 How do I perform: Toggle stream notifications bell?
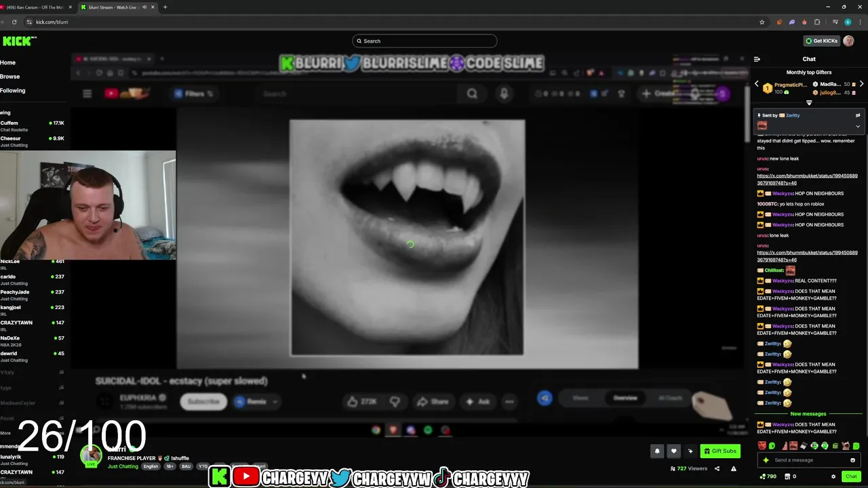click(x=656, y=451)
